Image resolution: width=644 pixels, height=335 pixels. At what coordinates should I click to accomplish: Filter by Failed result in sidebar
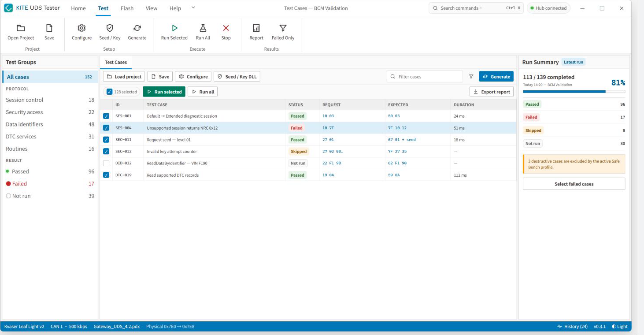click(49, 184)
